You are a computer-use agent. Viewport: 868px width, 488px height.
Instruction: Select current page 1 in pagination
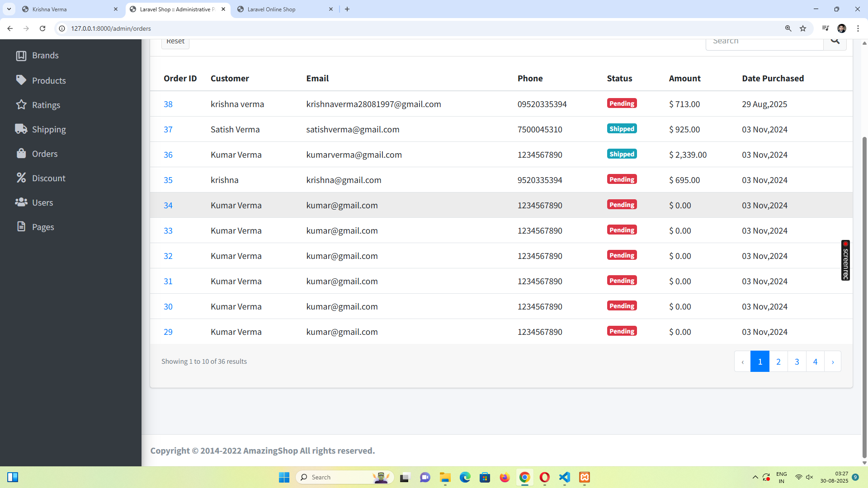pos(760,361)
